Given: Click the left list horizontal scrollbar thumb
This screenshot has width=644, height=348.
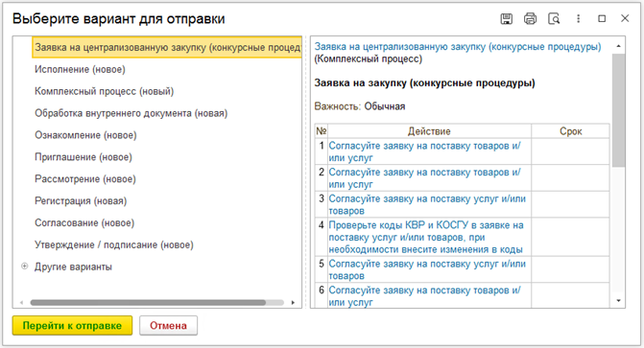Looking at the screenshot, I should coord(148,303).
